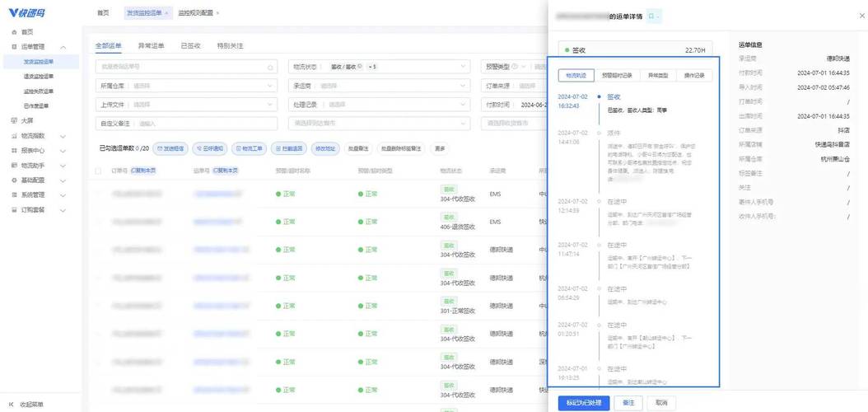868x412 pixels.
Task: Open the 处理记录 dropdown
Action: (379, 105)
